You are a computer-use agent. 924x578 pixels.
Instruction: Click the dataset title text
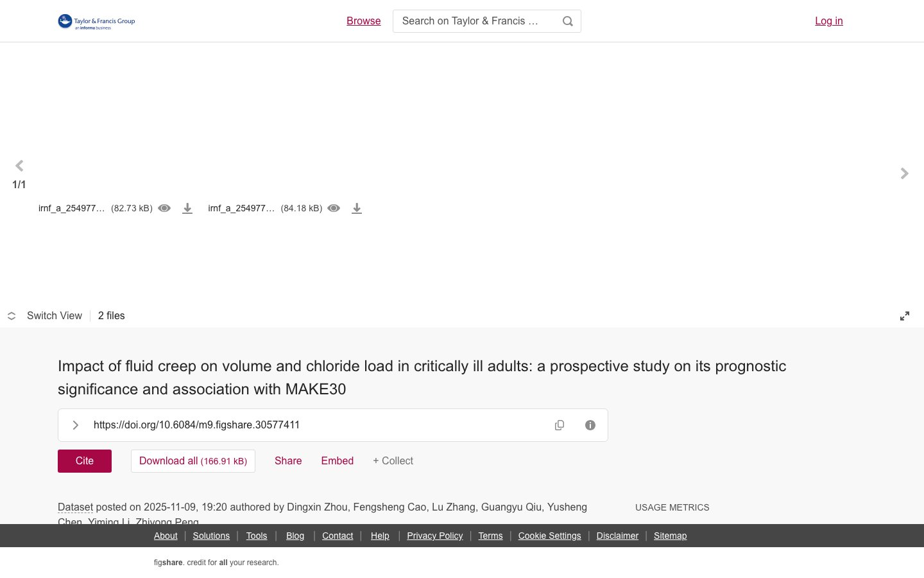(x=422, y=378)
